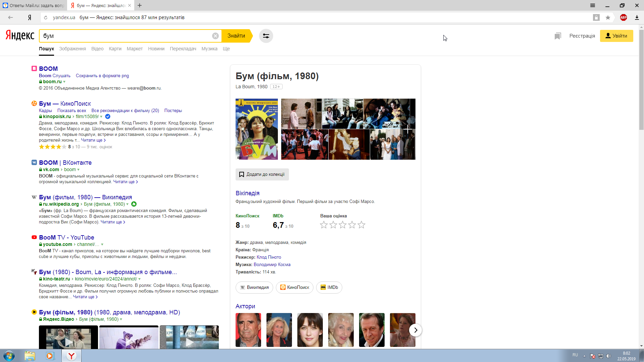Open Yandex home via the Я icon
Image resolution: width=644 pixels, height=362 pixels.
[x=30, y=17]
